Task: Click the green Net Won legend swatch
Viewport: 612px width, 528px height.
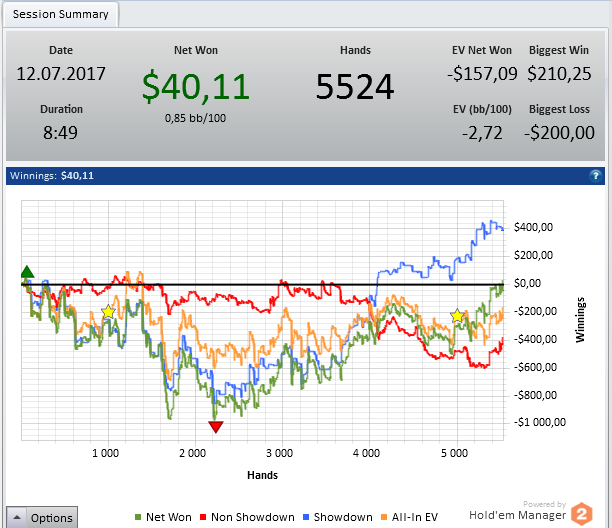Action: tap(137, 517)
